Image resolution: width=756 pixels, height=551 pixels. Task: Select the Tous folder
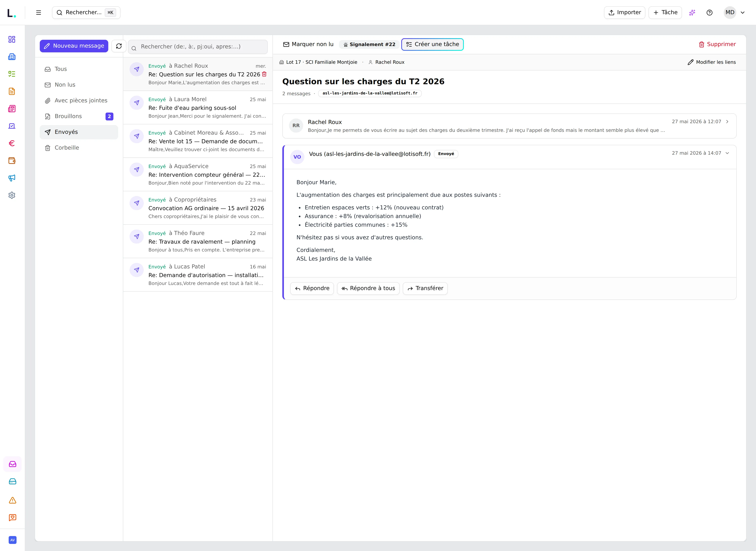pos(79,69)
